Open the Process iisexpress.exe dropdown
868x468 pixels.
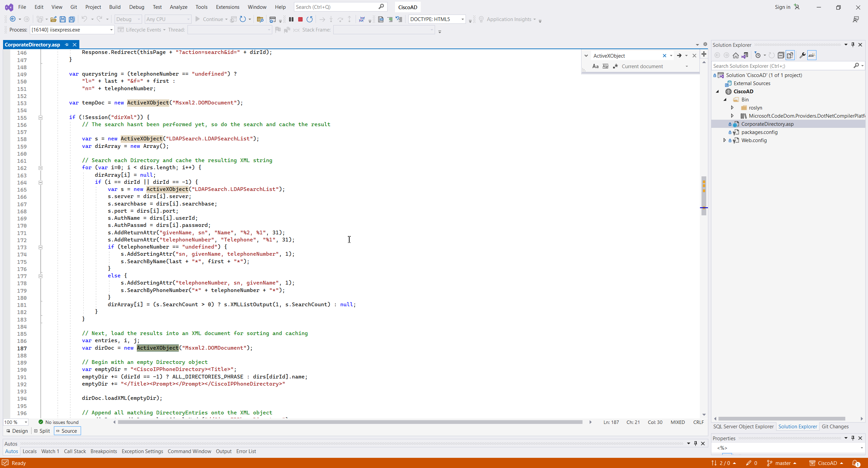pos(111,30)
